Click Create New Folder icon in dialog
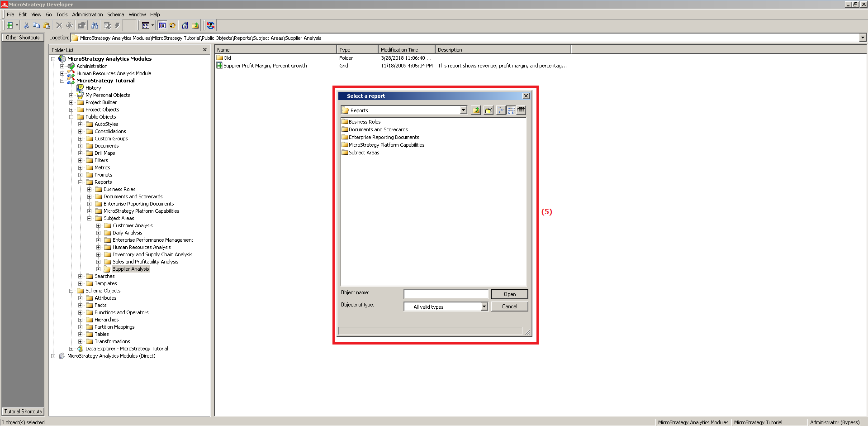 click(x=489, y=110)
